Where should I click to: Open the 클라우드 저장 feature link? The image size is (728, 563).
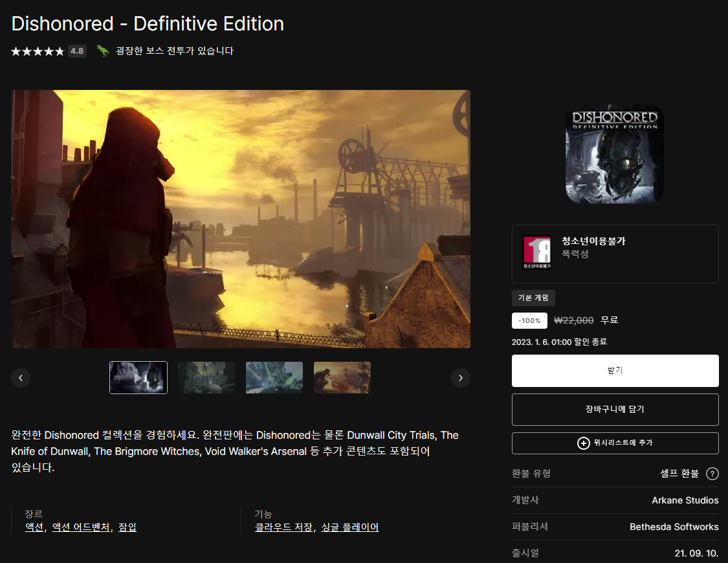click(283, 527)
